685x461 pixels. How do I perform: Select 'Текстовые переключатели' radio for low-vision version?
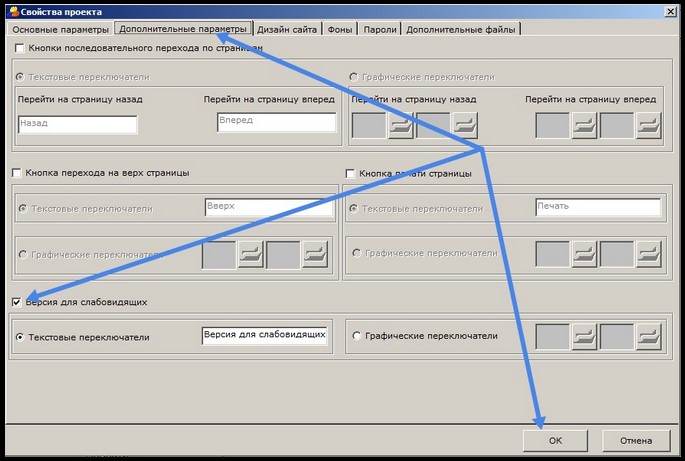click(x=21, y=338)
